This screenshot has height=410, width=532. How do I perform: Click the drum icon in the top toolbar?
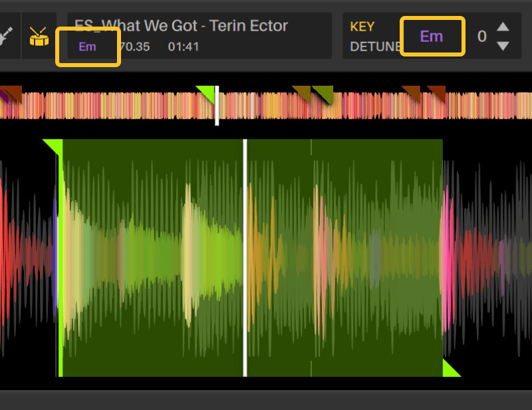pos(38,37)
